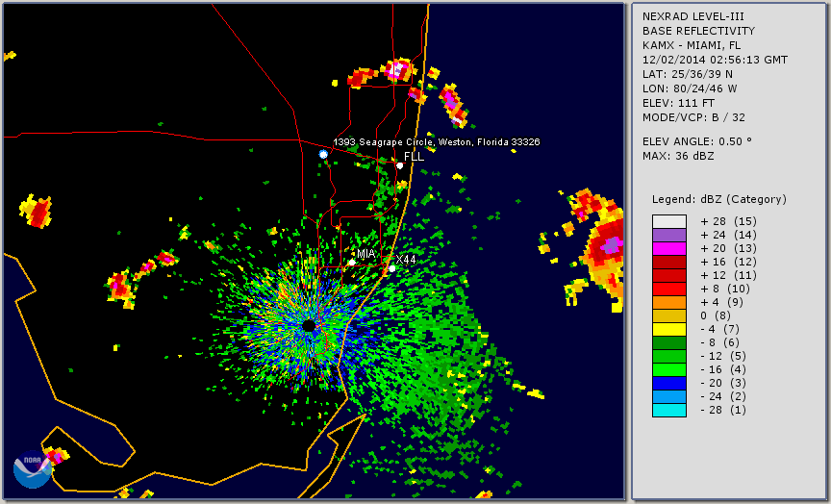Select the -16 (4) bright green swatch
Viewport: 831px width, 504px height.
click(x=669, y=370)
